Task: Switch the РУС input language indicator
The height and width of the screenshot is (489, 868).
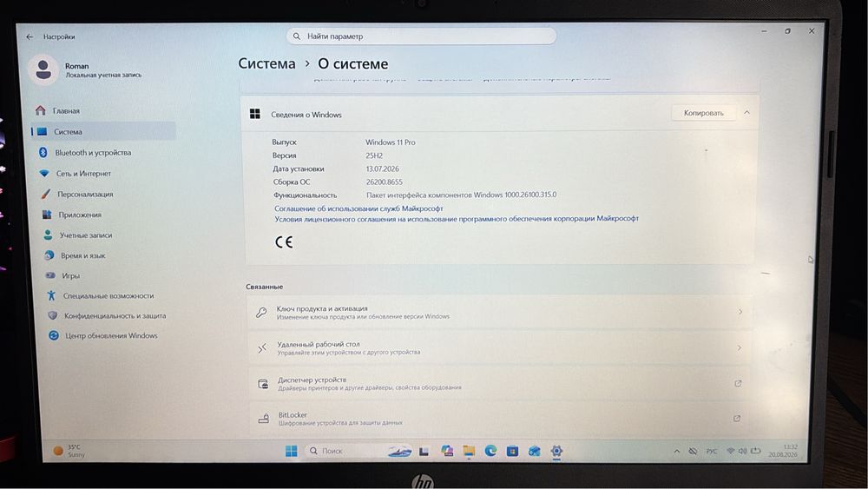Action: pos(712,452)
